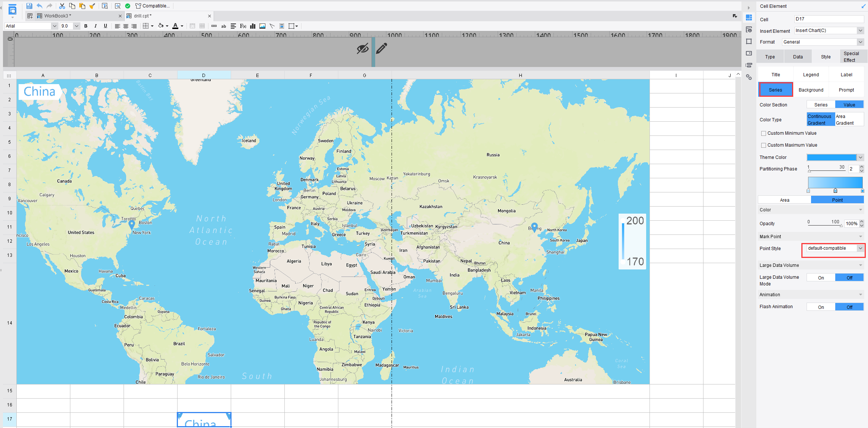
Task: Click the New York map marker pin
Action: (131, 224)
